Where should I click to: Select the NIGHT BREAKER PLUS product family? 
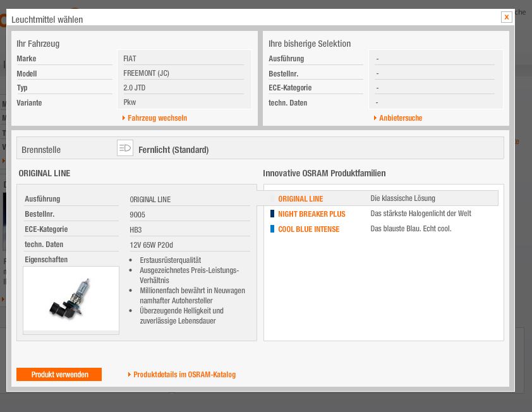click(x=311, y=214)
